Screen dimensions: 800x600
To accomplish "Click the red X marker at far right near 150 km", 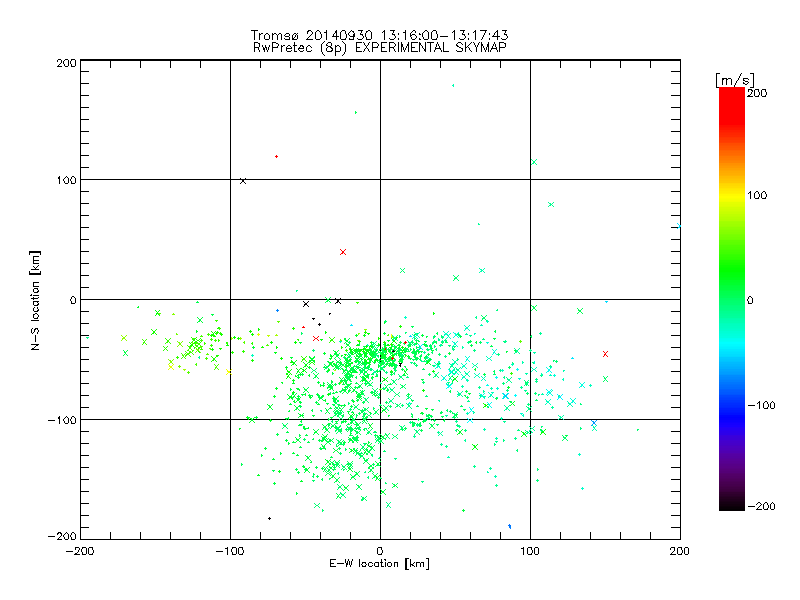I will coord(605,354).
